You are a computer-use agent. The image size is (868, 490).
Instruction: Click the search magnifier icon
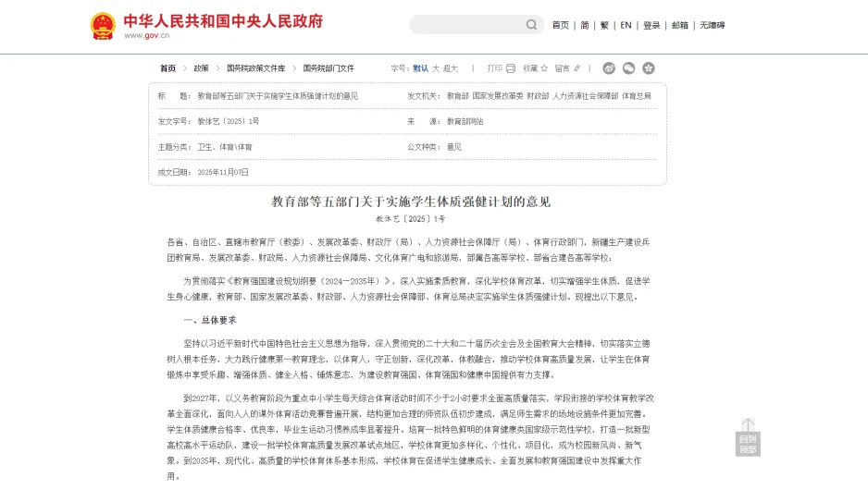click(x=531, y=25)
